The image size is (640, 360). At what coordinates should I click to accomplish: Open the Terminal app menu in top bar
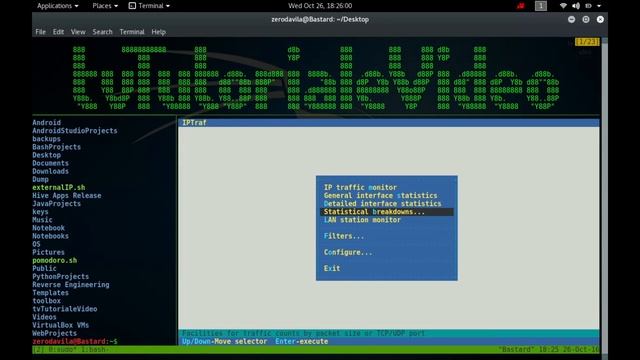point(149,6)
